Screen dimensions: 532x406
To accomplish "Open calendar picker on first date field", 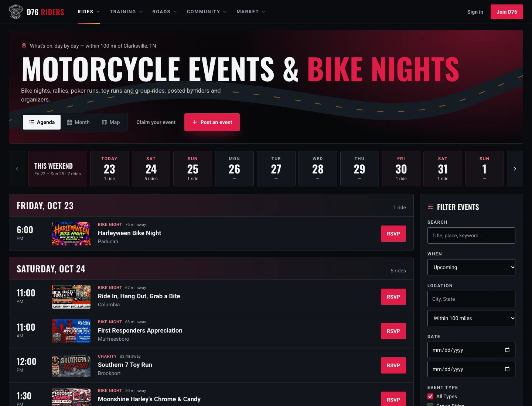I will tap(507, 350).
